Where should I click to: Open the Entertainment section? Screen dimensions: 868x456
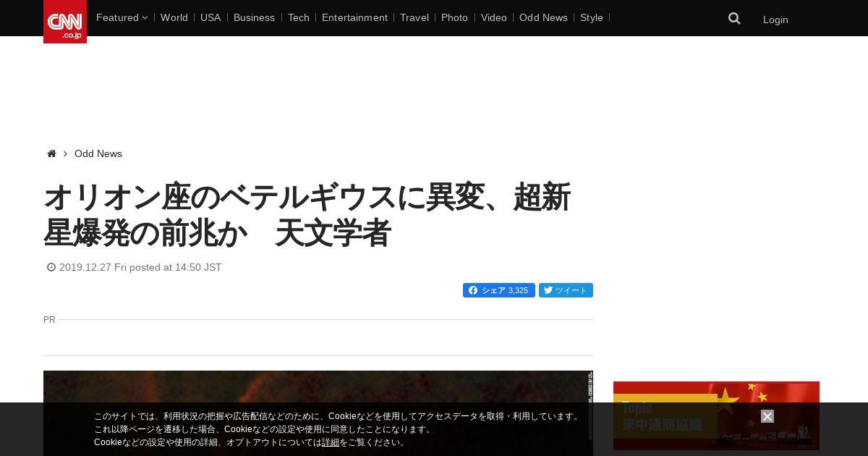[354, 17]
